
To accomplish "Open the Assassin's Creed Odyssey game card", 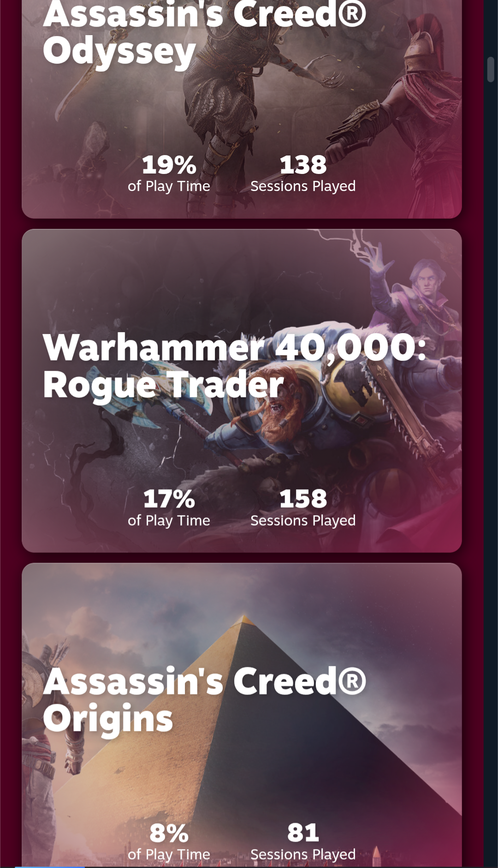I will pyautogui.click(x=242, y=109).
